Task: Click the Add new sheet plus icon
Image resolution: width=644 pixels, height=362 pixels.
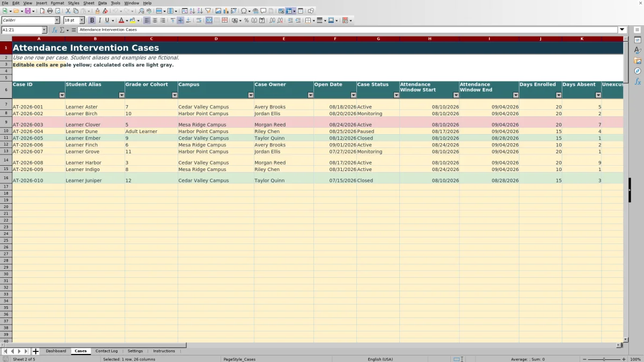Action: pos(35,351)
